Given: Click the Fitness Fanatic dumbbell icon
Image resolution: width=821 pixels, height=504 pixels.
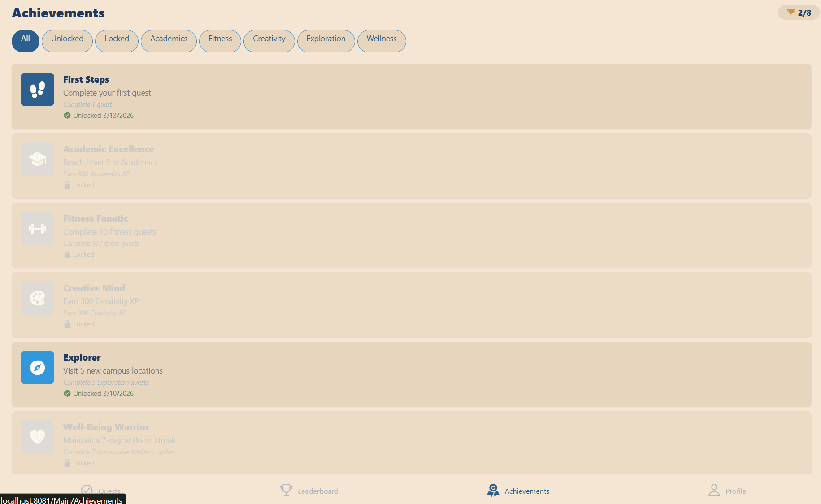Looking at the screenshot, I should 37,229.
